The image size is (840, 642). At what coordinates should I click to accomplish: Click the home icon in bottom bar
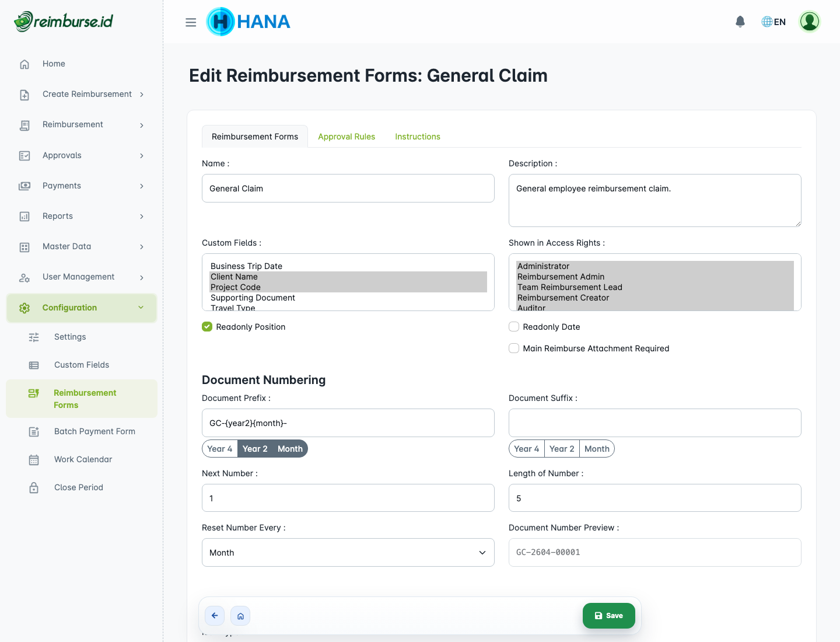click(240, 616)
